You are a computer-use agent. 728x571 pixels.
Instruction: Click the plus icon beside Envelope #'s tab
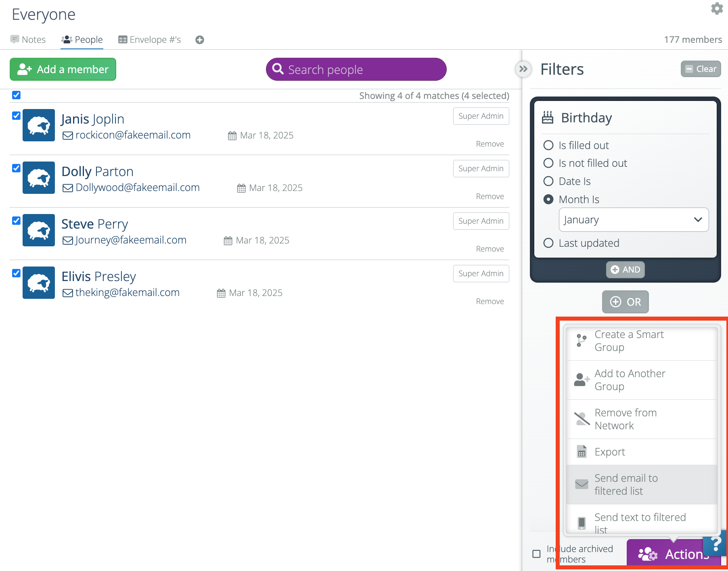coord(200,40)
